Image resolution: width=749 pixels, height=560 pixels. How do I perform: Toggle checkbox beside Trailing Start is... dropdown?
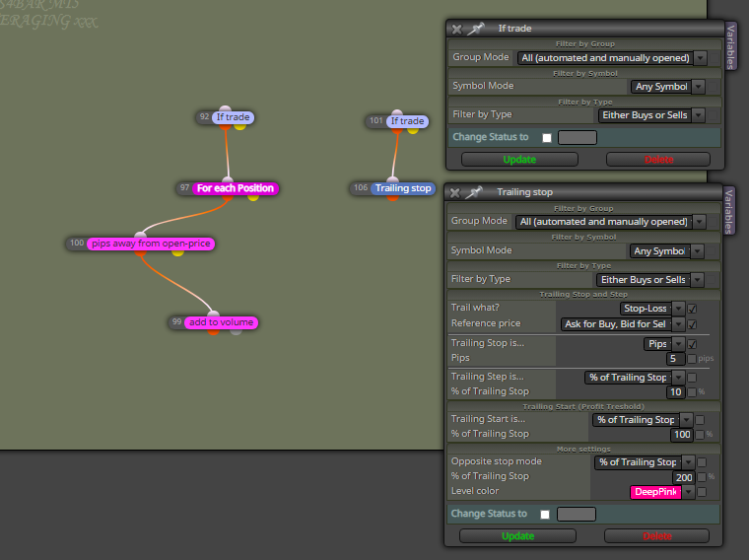click(x=701, y=420)
